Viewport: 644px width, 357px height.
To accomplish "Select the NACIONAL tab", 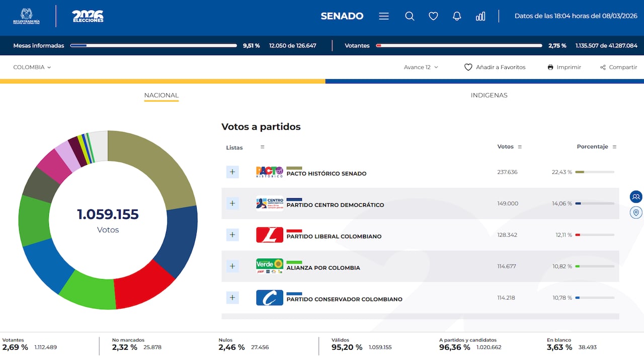I will [x=161, y=95].
